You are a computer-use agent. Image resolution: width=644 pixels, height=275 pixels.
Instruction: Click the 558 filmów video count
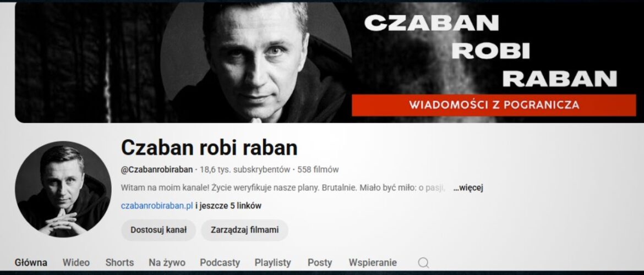[x=318, y=169]
